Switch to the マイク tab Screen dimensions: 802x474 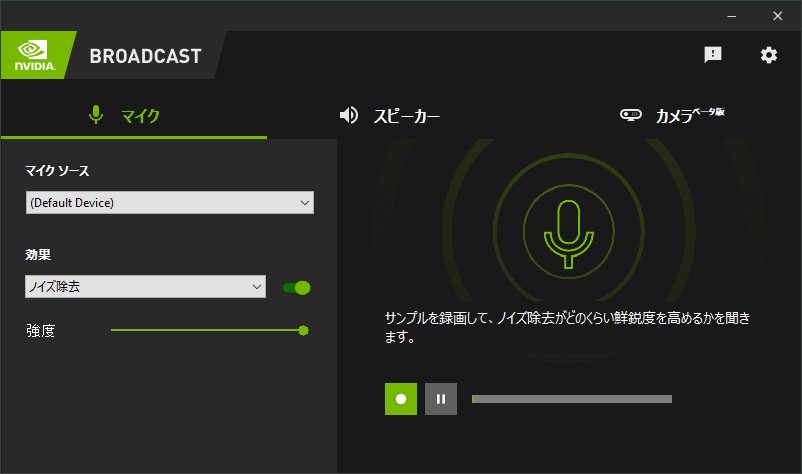click(x=124, y=116)
